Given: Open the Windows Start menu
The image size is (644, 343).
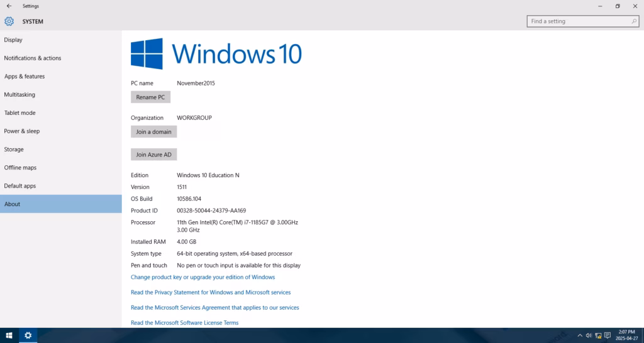Looking at the screenshot, I should coord(9,335).
